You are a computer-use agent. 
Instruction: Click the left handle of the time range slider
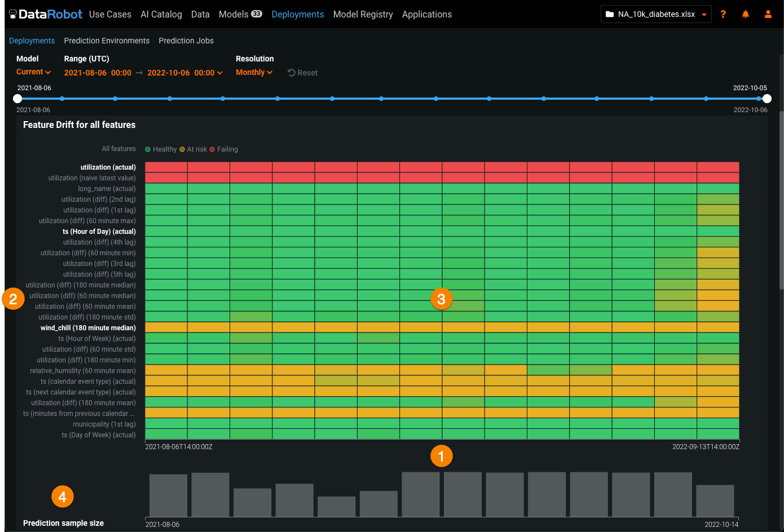tap(17, 99)
